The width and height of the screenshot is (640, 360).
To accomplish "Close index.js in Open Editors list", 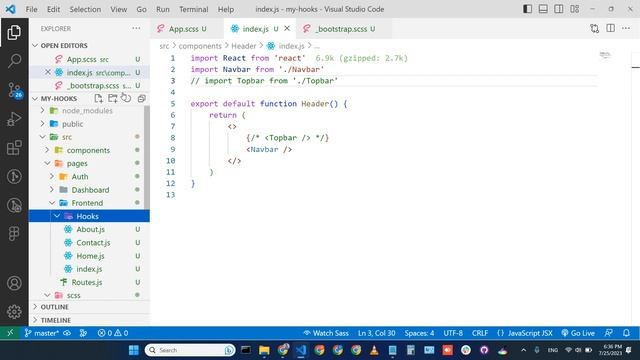I will [x=48, y=72].
